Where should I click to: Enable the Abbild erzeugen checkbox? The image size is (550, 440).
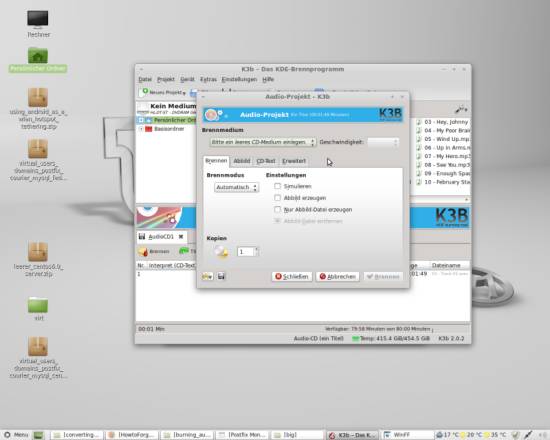pos(277,198)
